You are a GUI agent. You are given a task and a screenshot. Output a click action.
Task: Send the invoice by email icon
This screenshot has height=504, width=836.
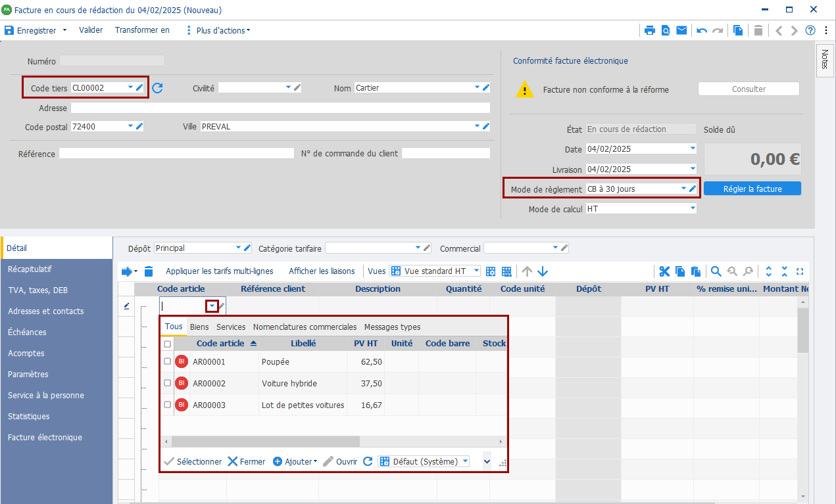(681, 30)
